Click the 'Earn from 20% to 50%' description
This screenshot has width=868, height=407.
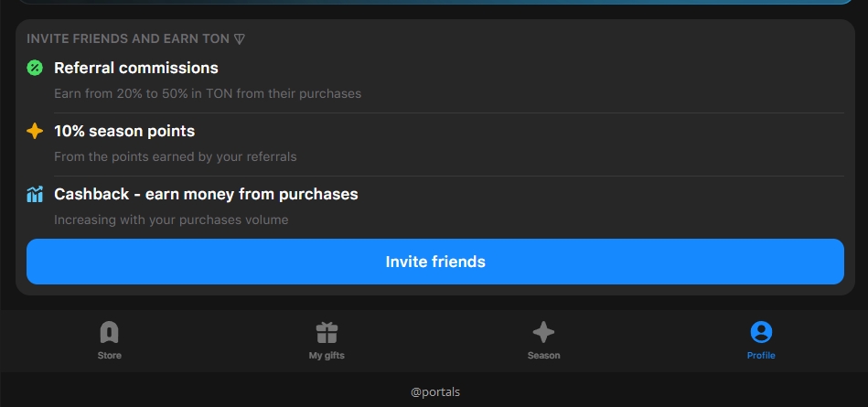point(208,93)
